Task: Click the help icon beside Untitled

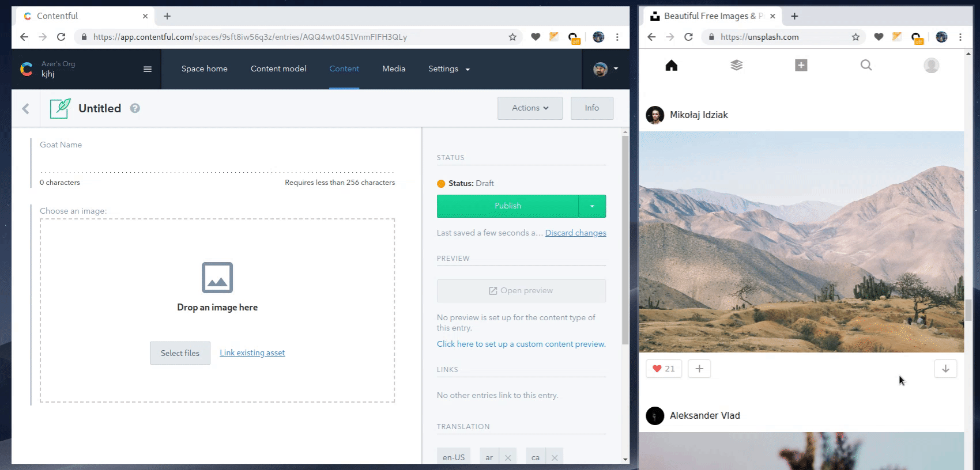Action: (135, 108)
